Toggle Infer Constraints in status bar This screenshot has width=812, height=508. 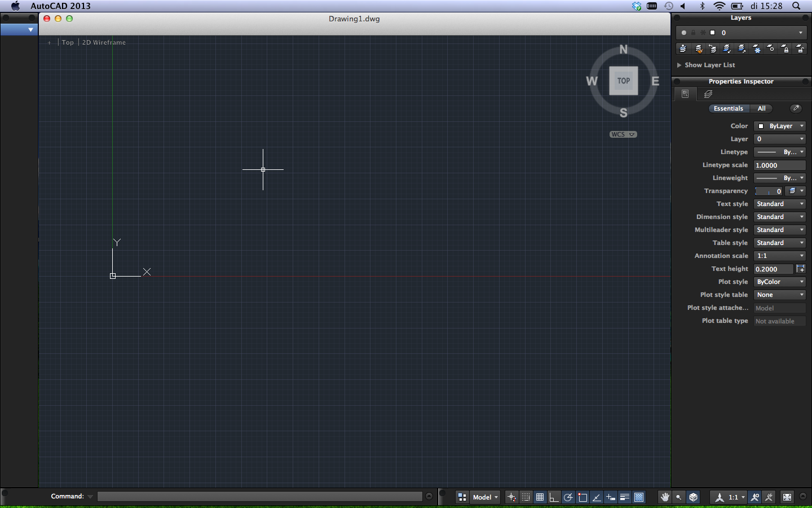[512, 497]
